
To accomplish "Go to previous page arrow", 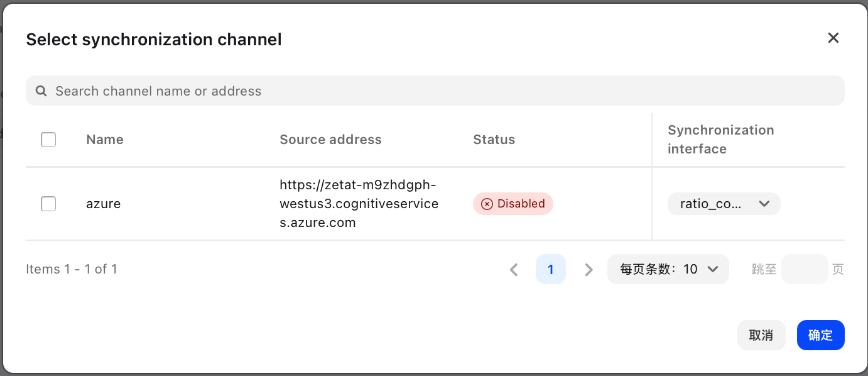I will tap(514, 270).
